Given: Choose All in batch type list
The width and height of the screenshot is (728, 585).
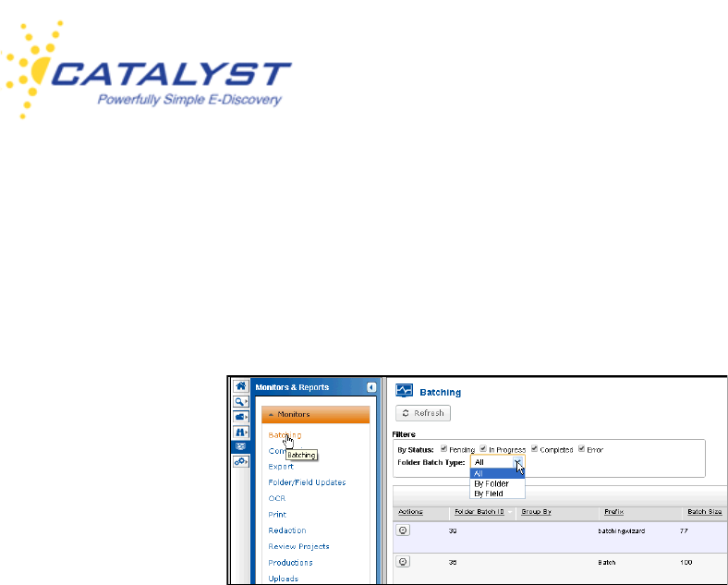Looking at the screenshot, I should point(497,473).
